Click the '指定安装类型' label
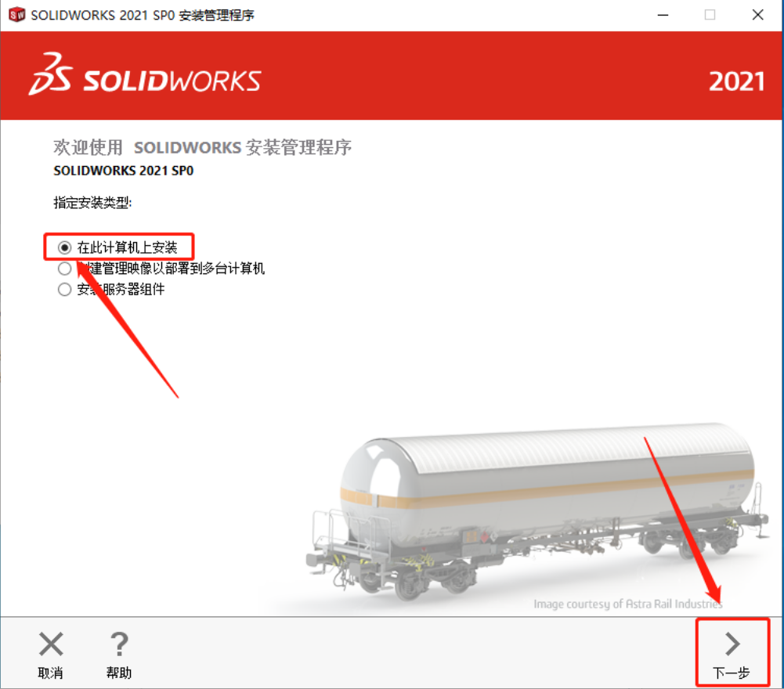The width and height of the screenshot is (784, 689). pos(92,203)
